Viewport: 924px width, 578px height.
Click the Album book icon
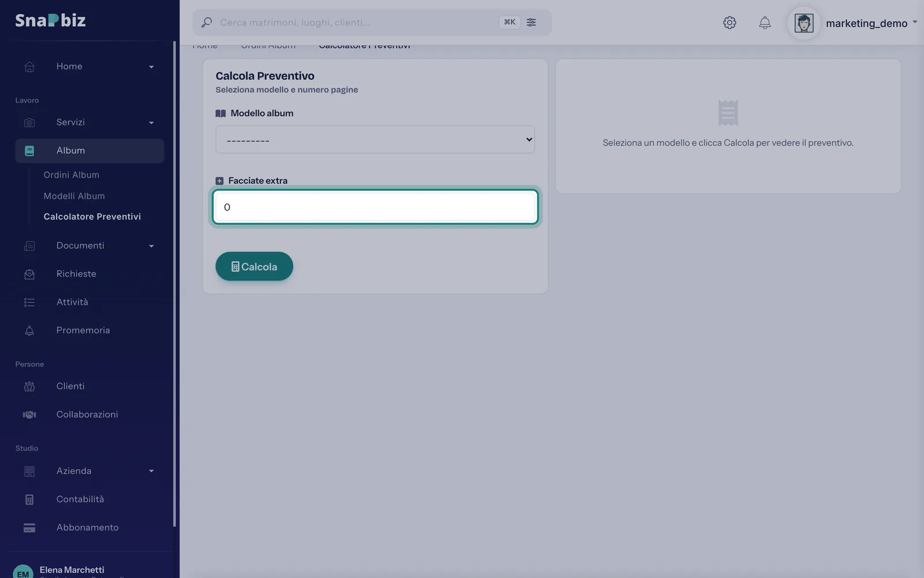(x=29, y=151)
